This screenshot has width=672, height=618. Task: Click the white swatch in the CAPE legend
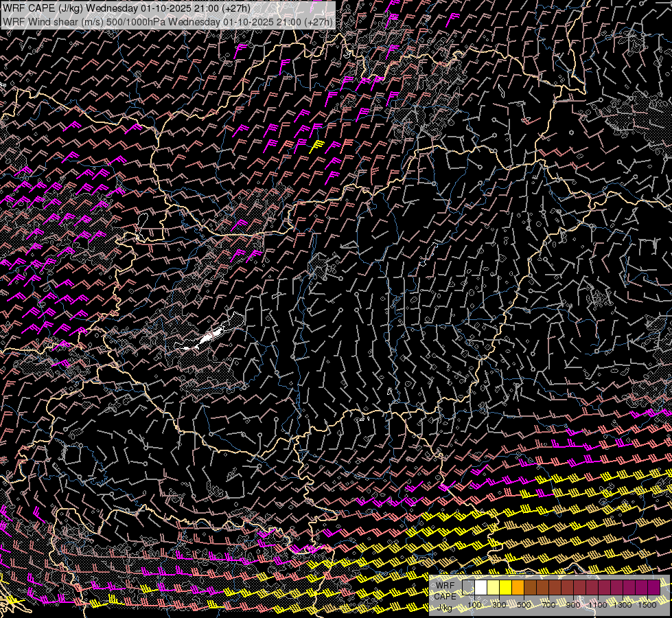480,587
